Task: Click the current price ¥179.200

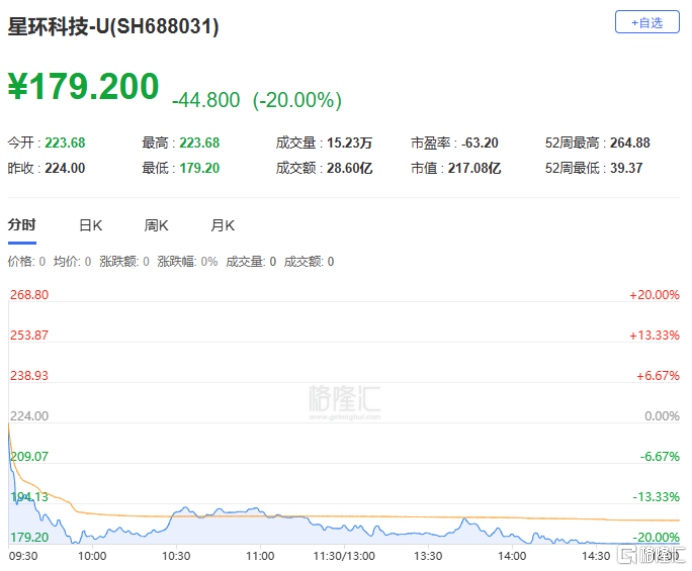Action: [83, 86]
